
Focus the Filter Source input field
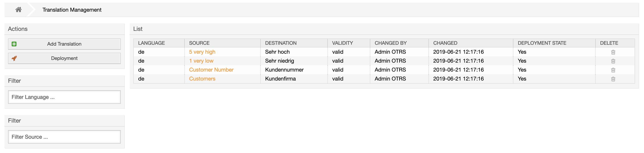click(x=64, y=137)
